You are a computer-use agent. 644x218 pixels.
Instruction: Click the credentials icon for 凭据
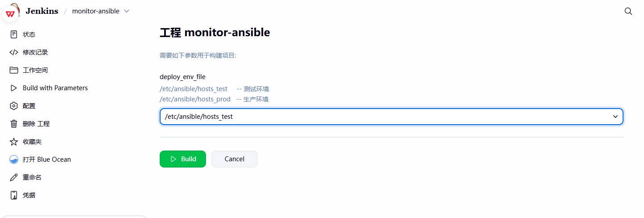pyautogui.click(x=14, y=195)
